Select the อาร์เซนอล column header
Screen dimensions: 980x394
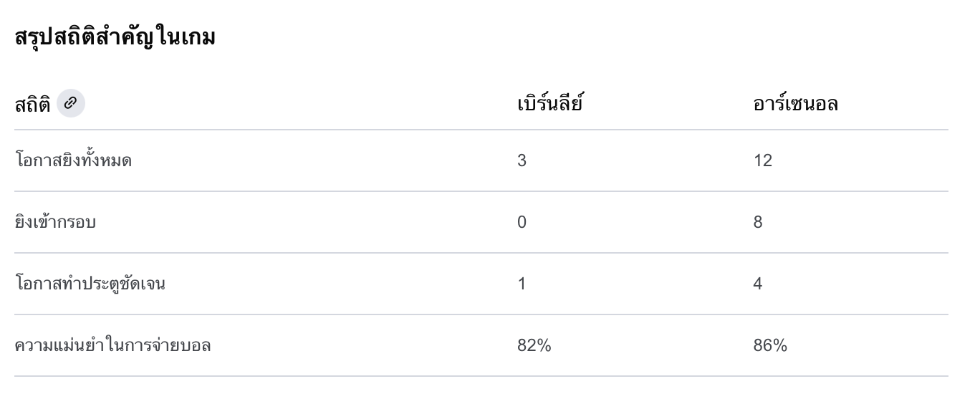pyautogui.click(x=795, y=104)
